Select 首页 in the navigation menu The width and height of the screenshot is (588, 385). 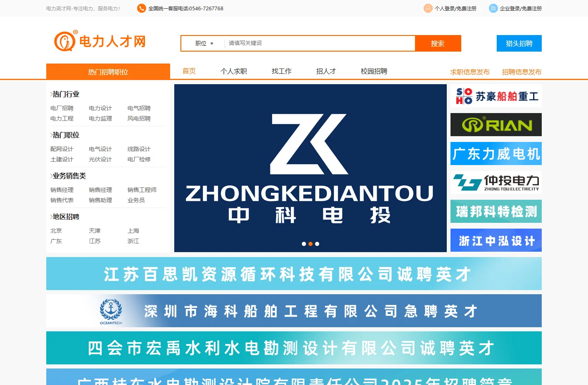[189, 71]
